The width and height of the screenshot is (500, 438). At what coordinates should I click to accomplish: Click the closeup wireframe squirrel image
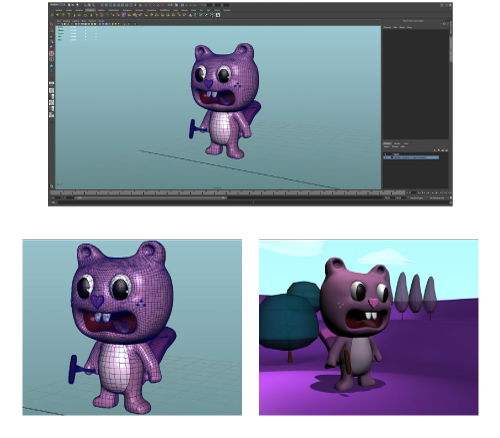click(x=132, y=327)
